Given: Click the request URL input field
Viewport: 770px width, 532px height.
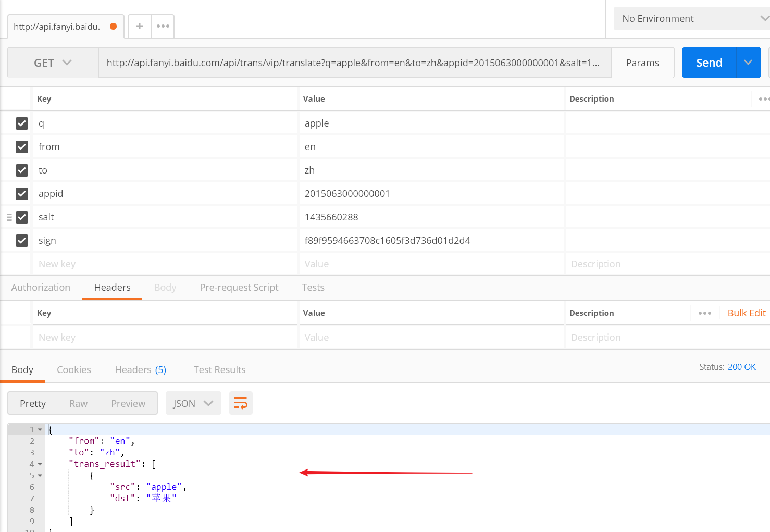Looking at the screenshot, I should click(354, 63).
